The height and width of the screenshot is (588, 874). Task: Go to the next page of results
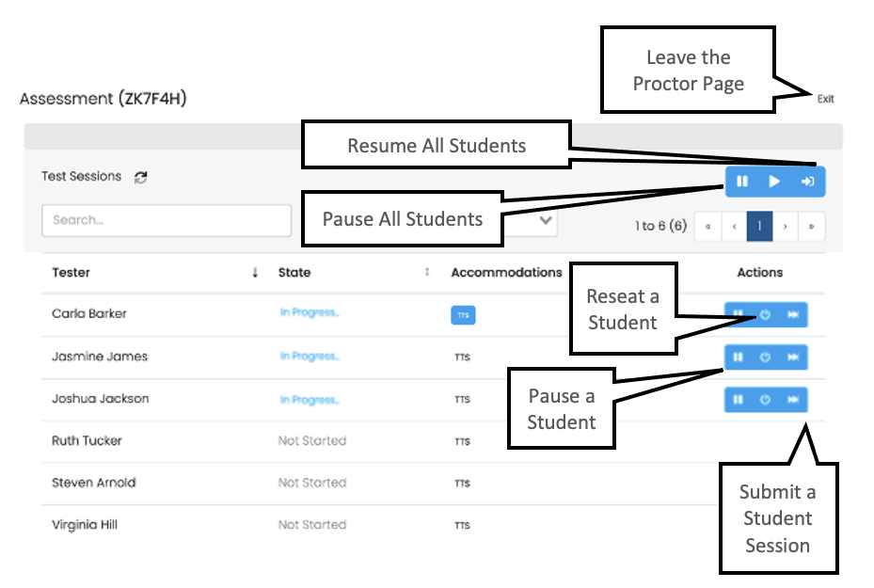coord(785,227)
